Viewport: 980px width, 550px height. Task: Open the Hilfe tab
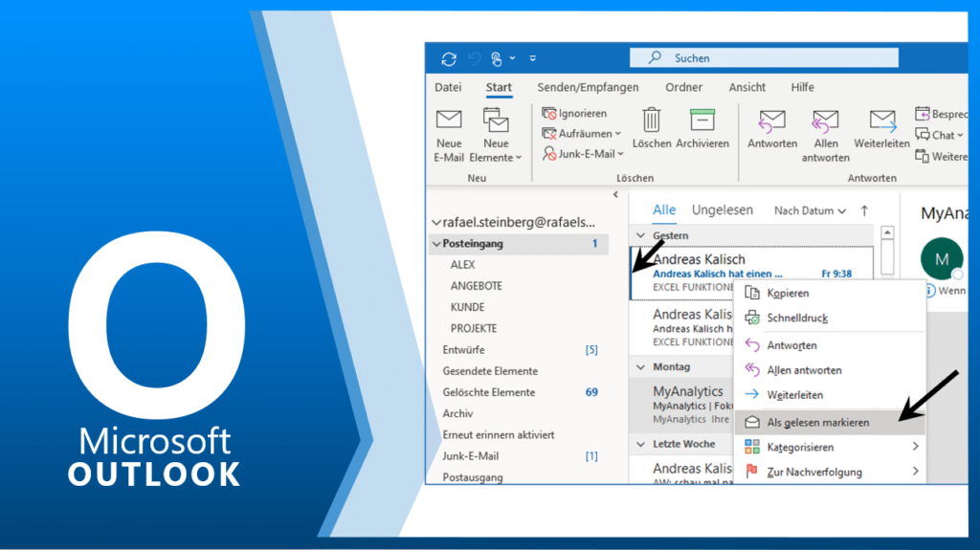pos(803,87)
